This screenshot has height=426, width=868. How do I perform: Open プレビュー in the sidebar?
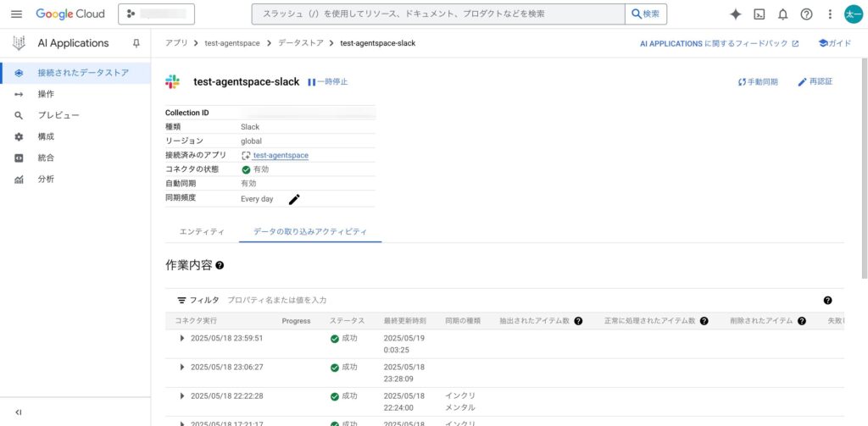click(75, 115)
